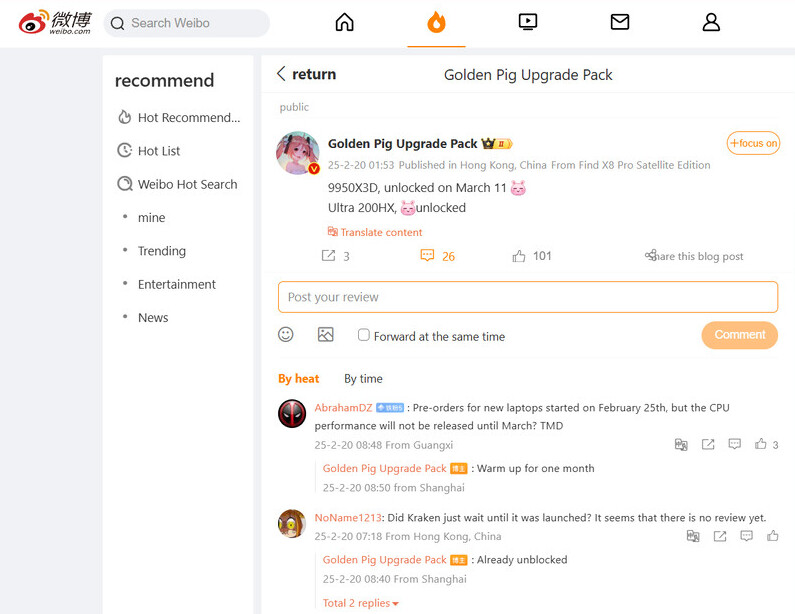The image size is (795, 614).
Task: Open Hot List in sidebar
Action: (x=149, y=151)
